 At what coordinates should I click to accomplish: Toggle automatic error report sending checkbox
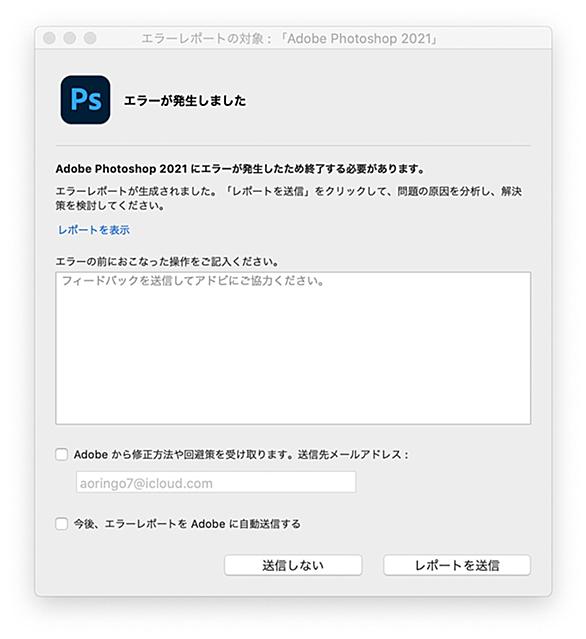coord(62,524)
